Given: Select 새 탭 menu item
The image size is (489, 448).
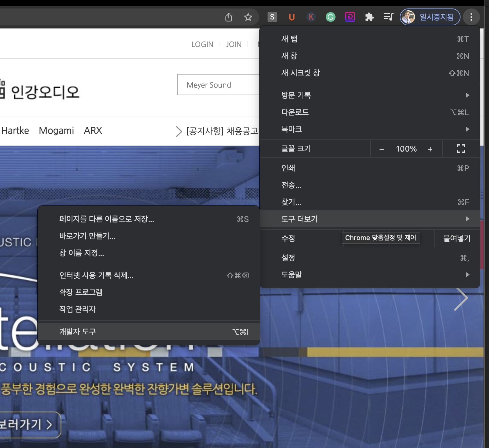Looking at the screenshot, I should click(370, 39).
